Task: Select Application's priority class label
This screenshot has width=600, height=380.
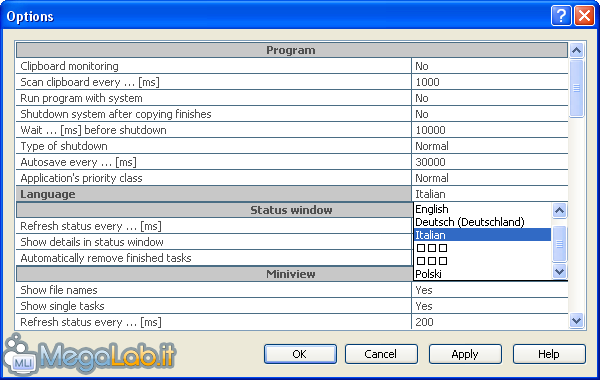Action: point(214,178)
